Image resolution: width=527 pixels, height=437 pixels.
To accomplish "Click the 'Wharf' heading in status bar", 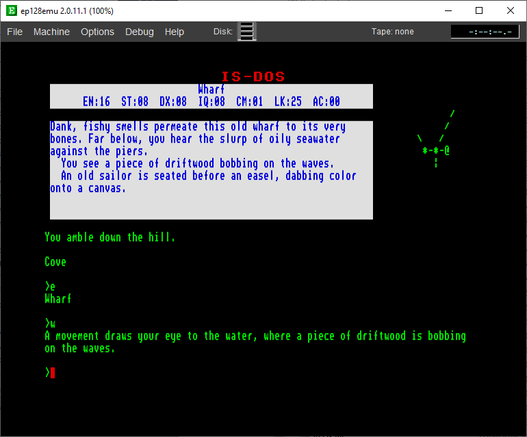I will tap(211, 89).
